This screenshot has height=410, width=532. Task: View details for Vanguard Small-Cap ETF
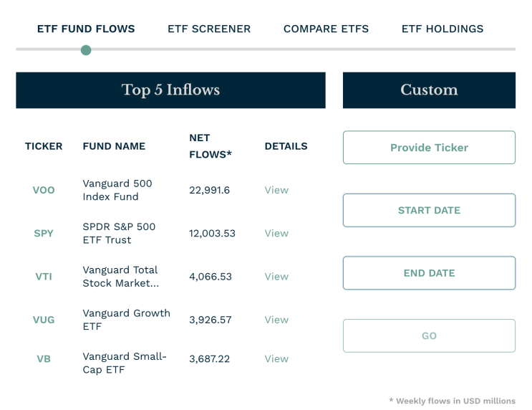click(x=276, y=359)
